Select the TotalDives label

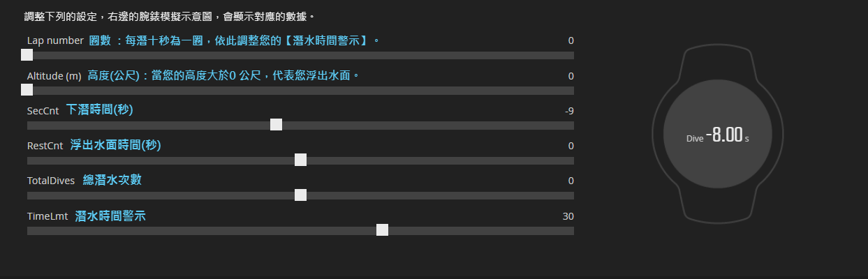coord(51,181)
